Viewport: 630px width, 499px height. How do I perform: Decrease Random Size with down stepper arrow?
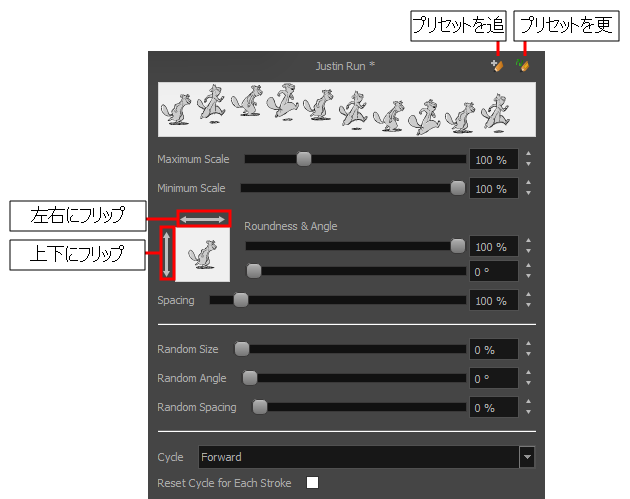click(x=528, y=354)
